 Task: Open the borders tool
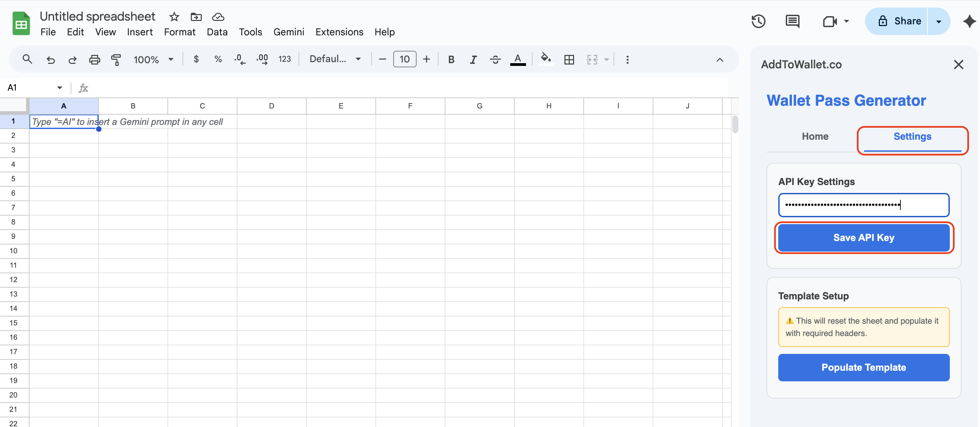click(x=569, y=59)
